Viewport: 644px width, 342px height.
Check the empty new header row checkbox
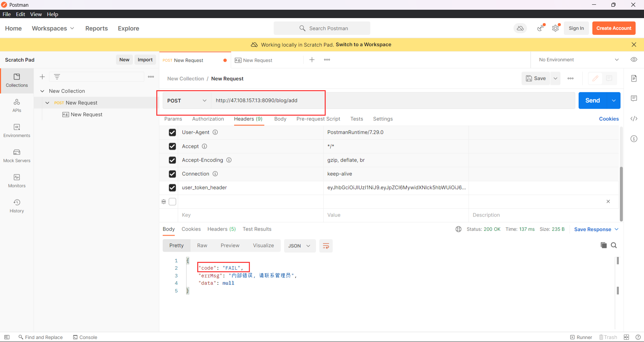click(172, 202)
